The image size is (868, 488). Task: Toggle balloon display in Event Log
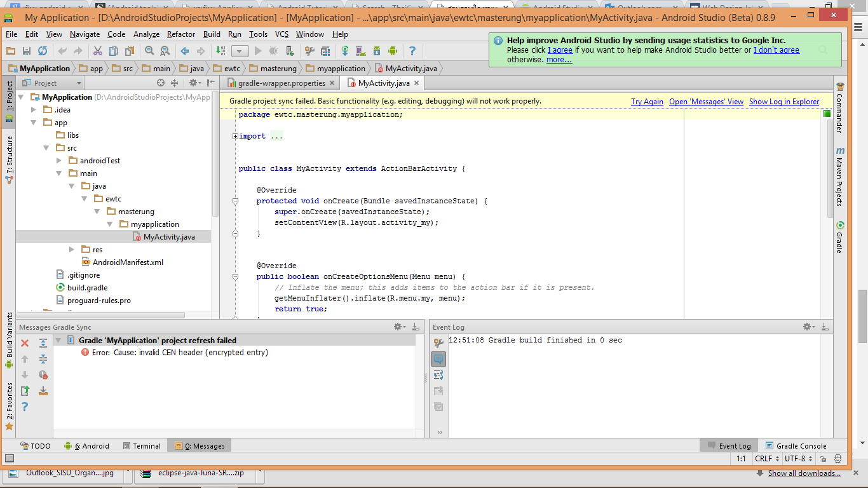click(x=438, y=359)
